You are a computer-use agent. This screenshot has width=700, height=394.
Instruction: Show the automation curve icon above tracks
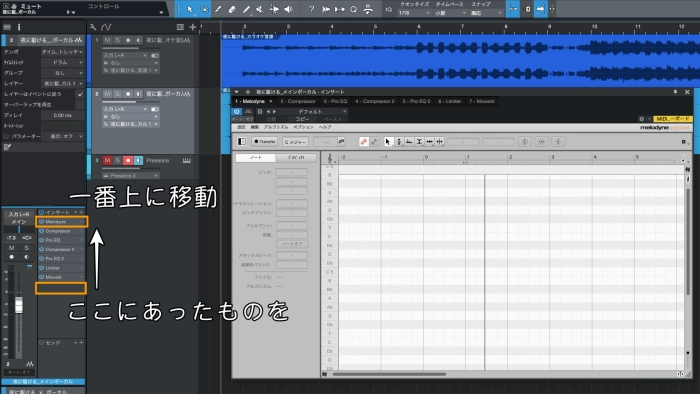[106, 27]
